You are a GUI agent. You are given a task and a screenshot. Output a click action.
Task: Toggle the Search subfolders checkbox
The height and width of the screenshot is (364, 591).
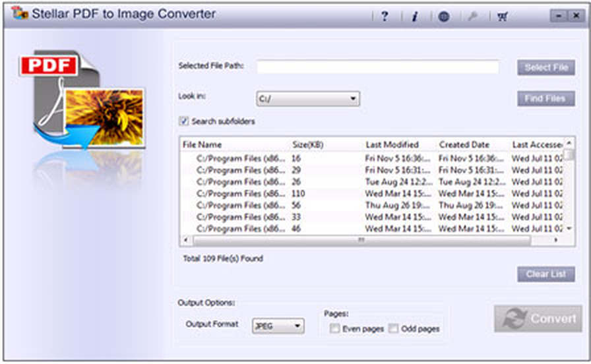pos(183,121)
